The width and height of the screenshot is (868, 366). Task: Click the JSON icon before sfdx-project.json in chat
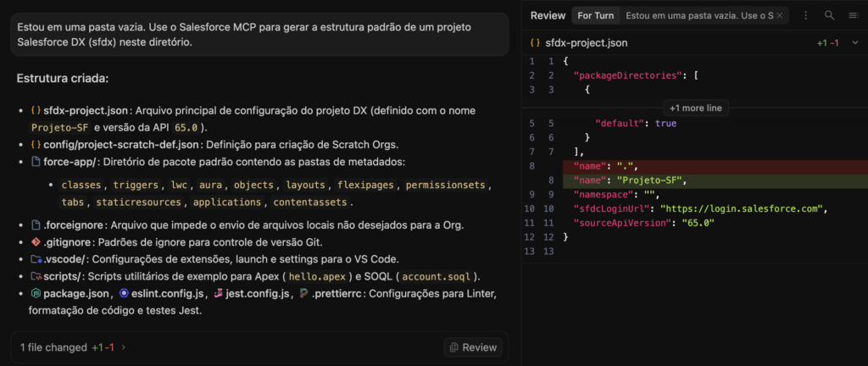point(36,111)
